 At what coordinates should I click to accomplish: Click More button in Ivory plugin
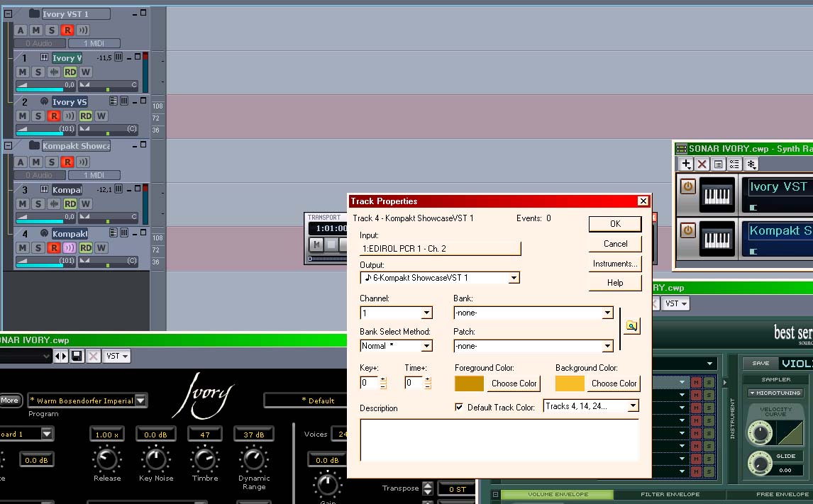coord(9,400)
